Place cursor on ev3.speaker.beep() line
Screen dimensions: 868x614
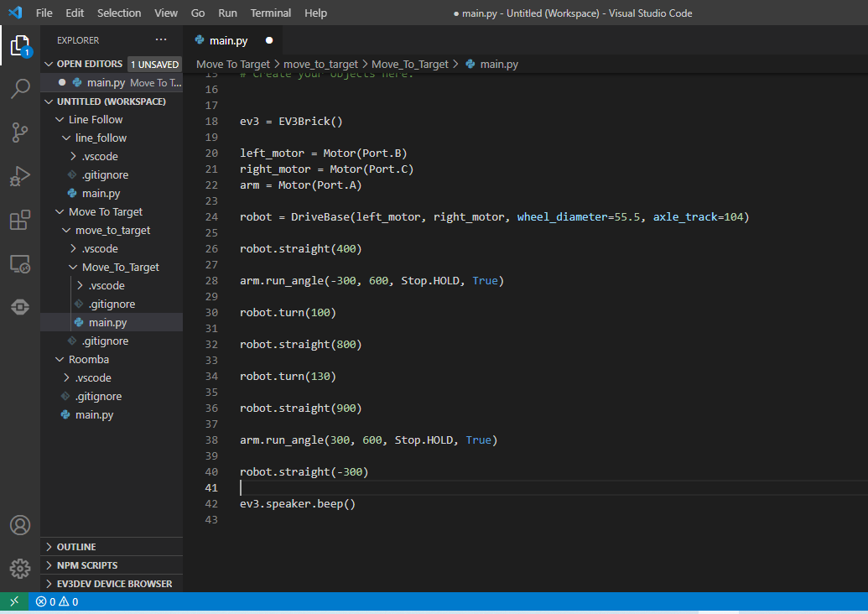click(298, 504)
